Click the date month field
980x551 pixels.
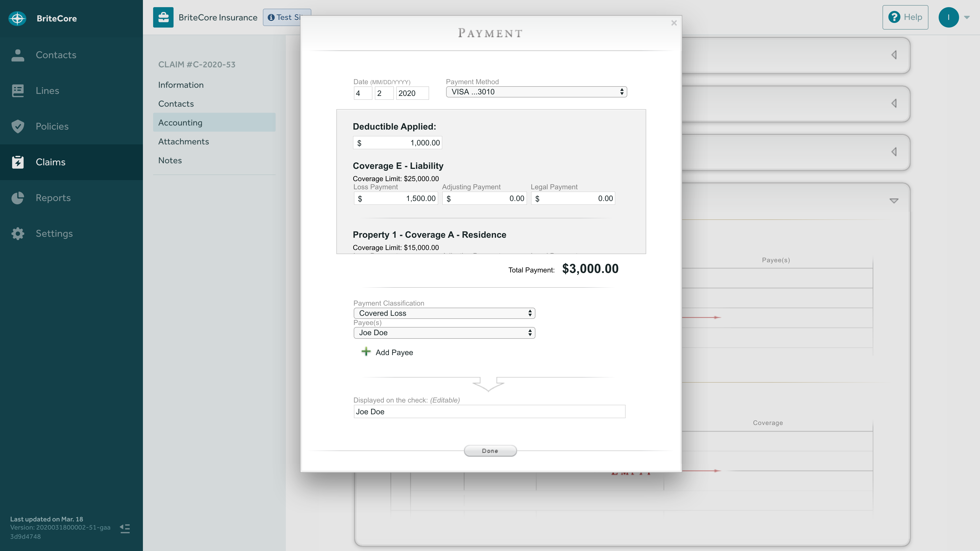pyautogui.click(x=363, y=93)
